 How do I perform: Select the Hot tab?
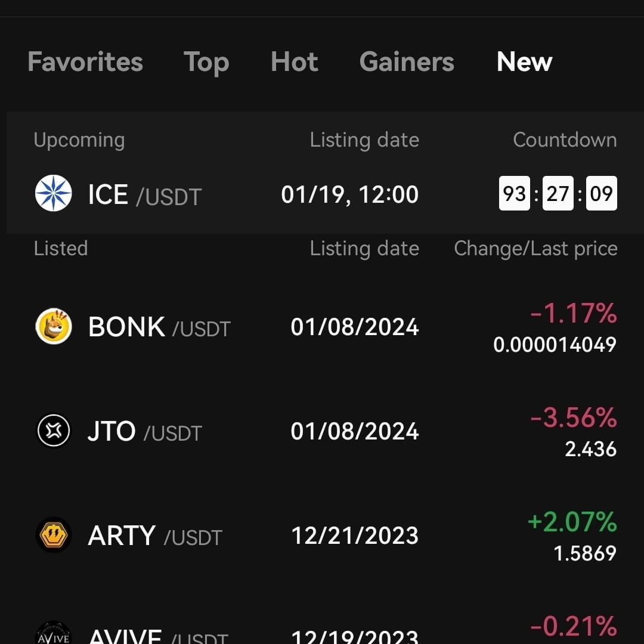tap(294, 62)
